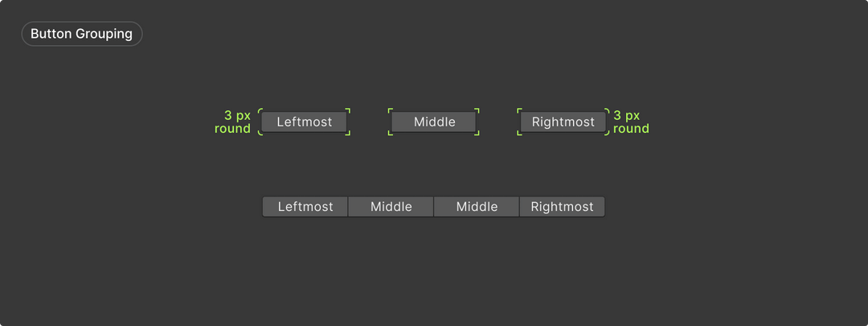Click bottom-left green corner bracket of standalone Middle button

(x=390, y=134)
